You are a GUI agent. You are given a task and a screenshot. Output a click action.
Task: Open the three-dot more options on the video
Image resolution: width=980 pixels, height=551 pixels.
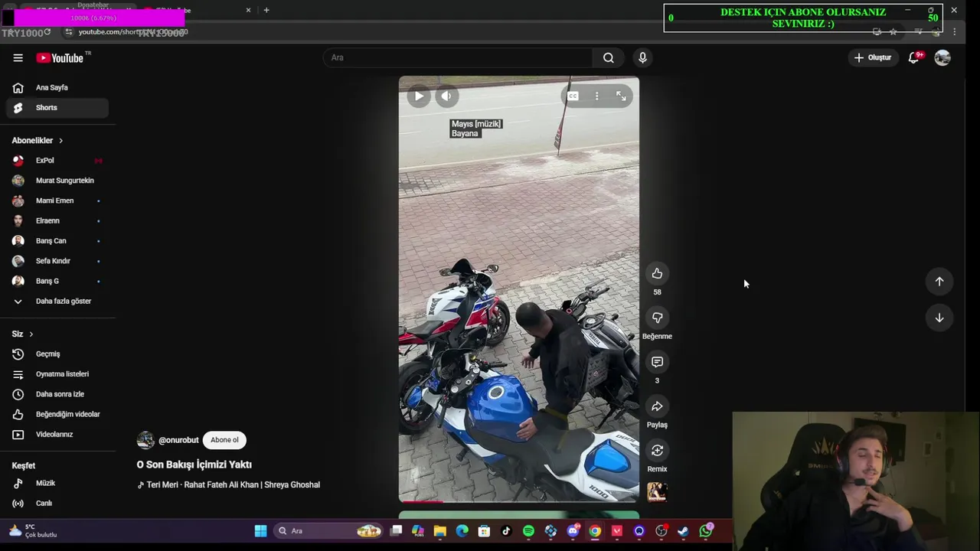(596, 96)
